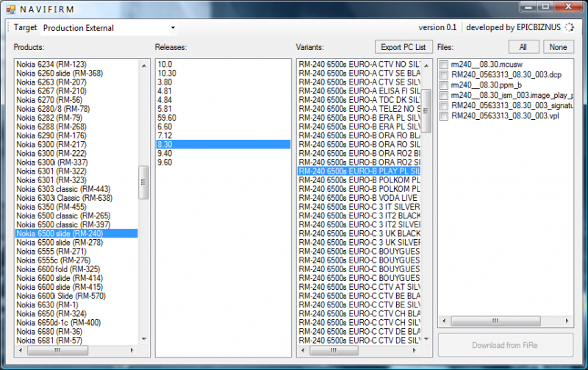Click the None files button

[x=558, y=47]
